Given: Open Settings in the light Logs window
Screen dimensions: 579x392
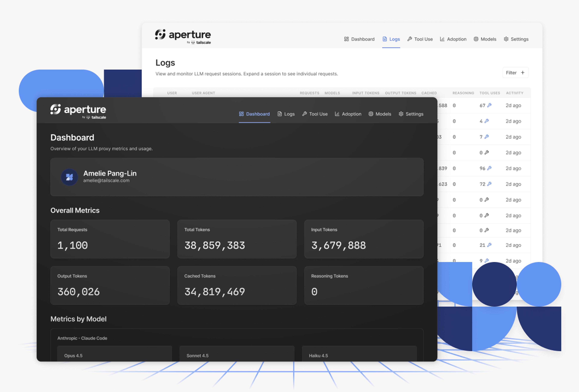Looking at the screenshot, I should (x=516, y=39).
